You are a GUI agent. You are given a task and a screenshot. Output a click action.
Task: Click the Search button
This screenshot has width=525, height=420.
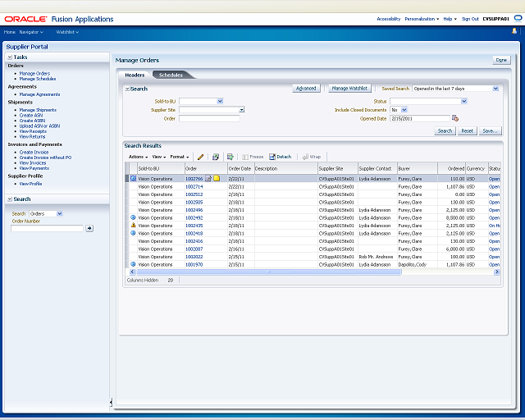(x=445, y=131)
